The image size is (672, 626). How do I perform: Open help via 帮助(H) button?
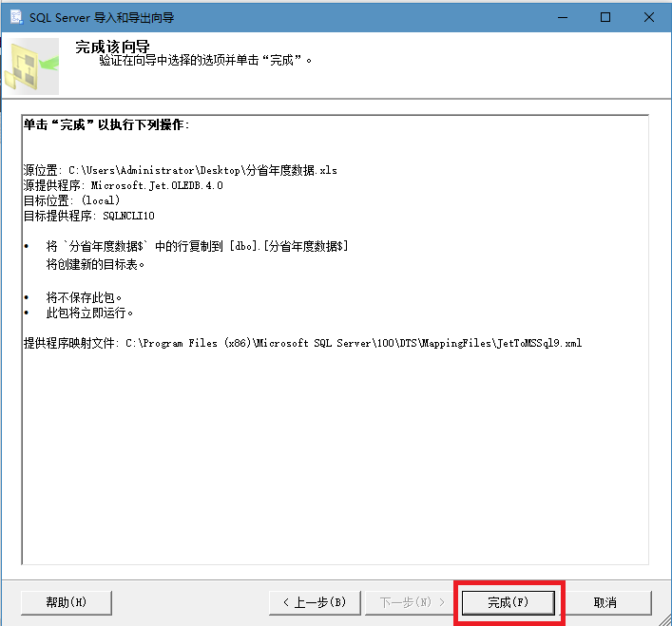click(67, 603)
